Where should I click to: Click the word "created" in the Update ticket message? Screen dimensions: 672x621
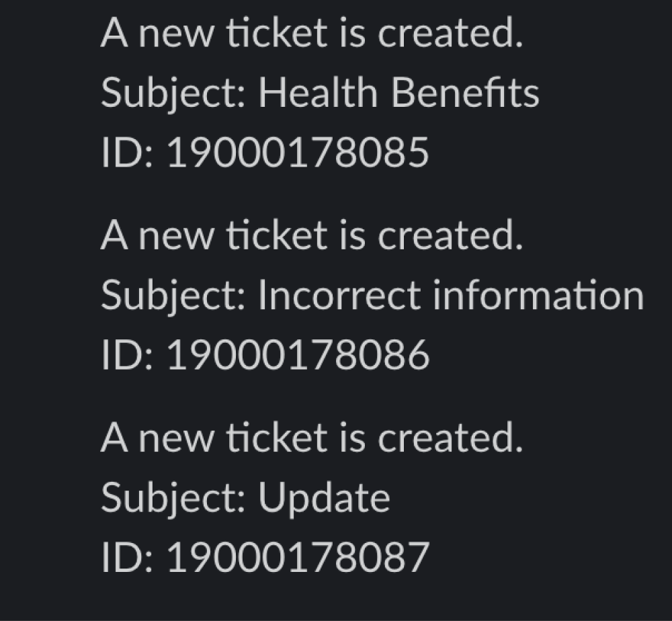click(x=449, y=438)
